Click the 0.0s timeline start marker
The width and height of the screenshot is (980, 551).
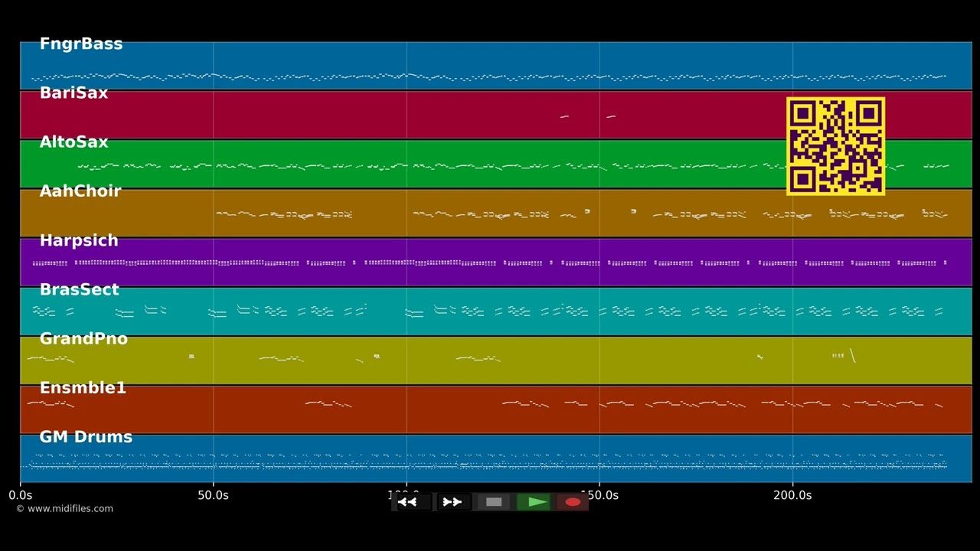coord(20,495)
